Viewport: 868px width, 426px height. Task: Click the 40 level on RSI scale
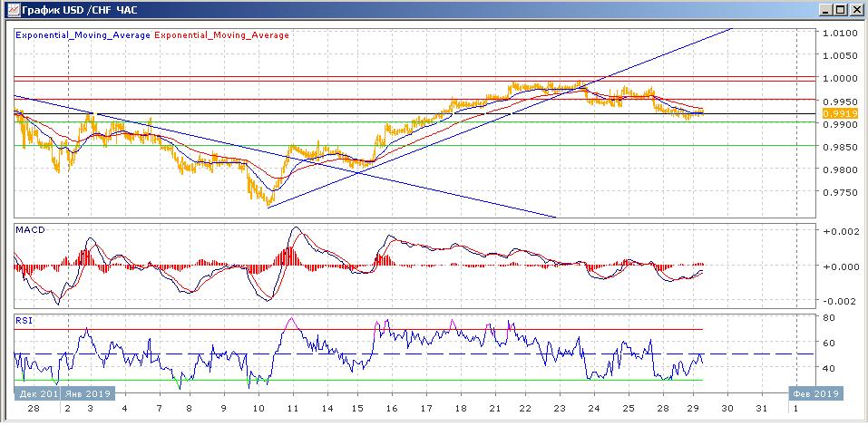[x=829, y=367]
